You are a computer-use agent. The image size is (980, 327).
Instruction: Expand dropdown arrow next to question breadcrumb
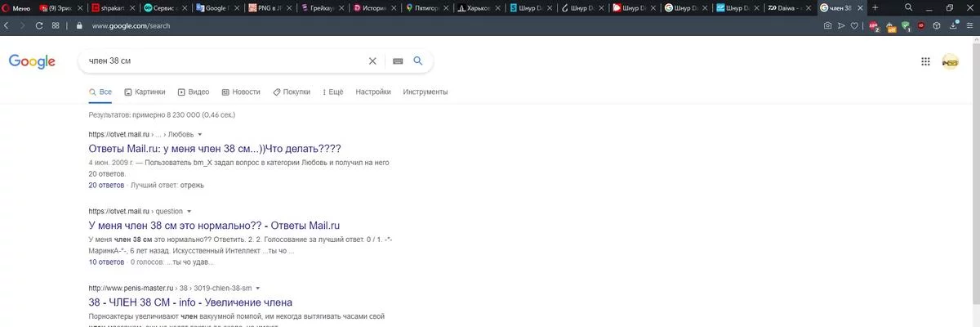point(189,211)
